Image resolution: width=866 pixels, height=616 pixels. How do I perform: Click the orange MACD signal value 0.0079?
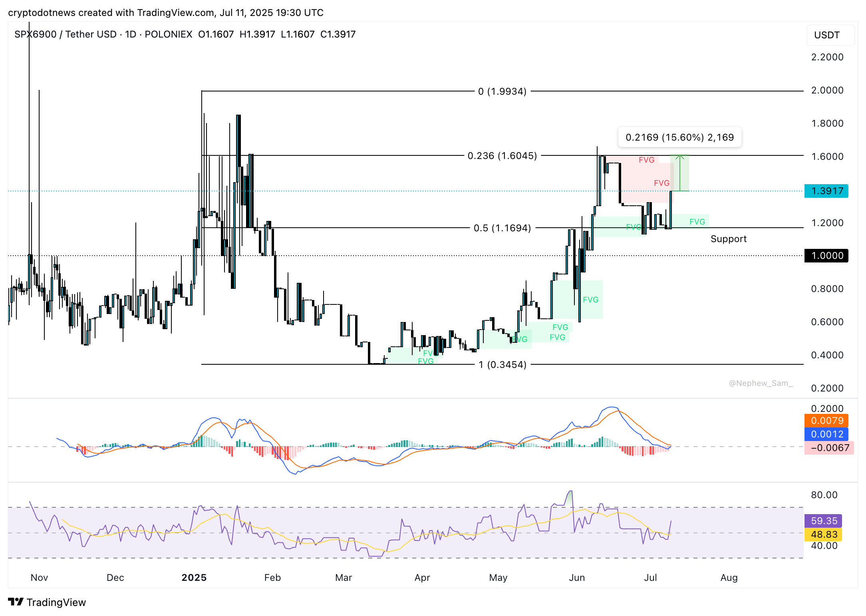coord(826,421)
